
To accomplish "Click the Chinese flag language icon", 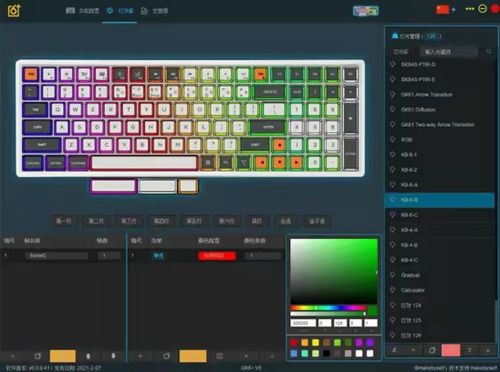I will click(443, 9).
